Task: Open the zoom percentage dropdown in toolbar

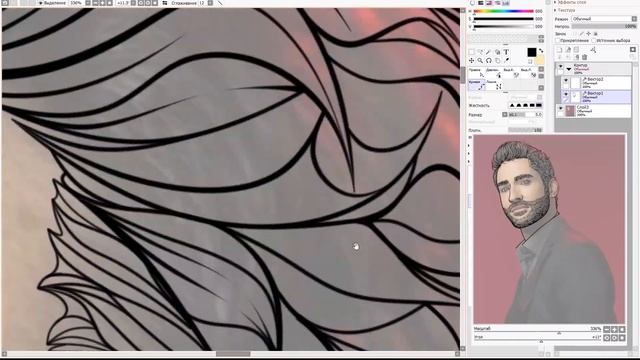Action: pos(87,3)
